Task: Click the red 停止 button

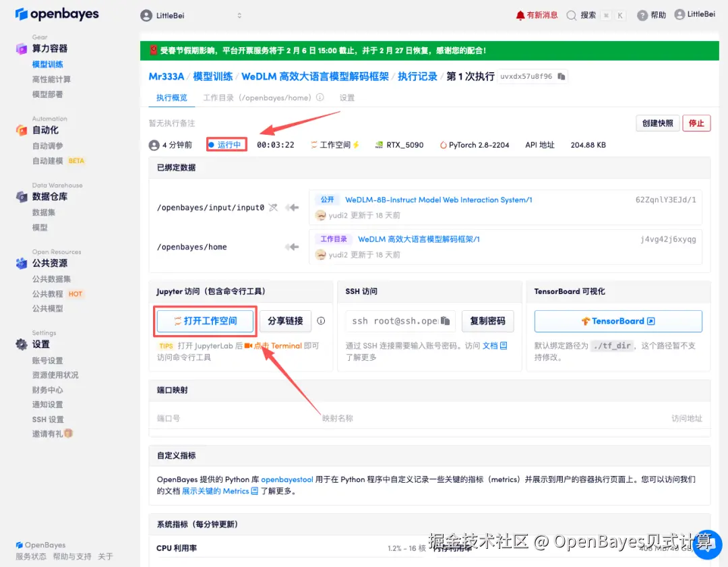Action: pos(696,123)
